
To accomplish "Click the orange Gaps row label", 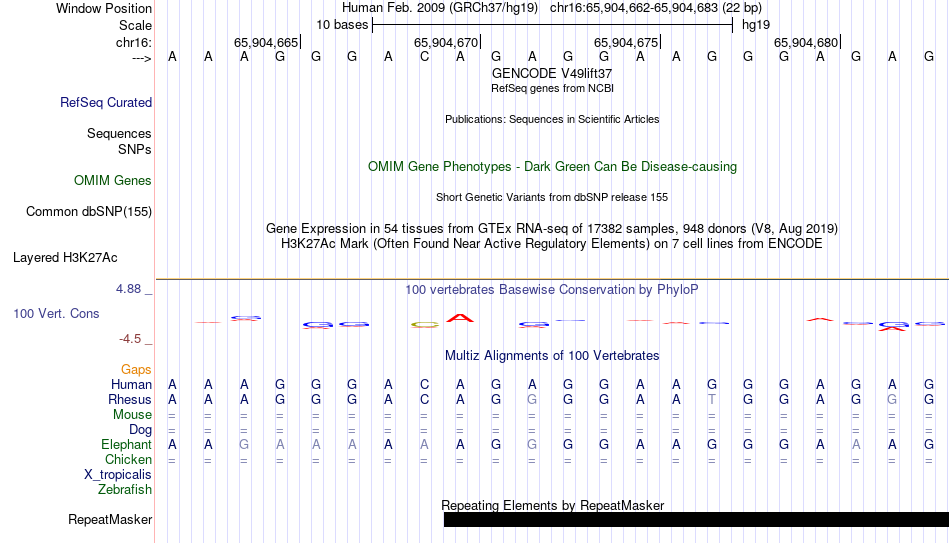I will 136,369.
